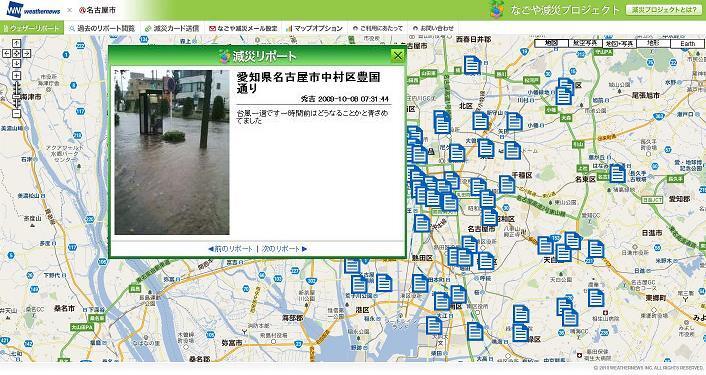Click the 愛知県名古屋市中村区豊国通り report title
706x375 pixels.
308,82
